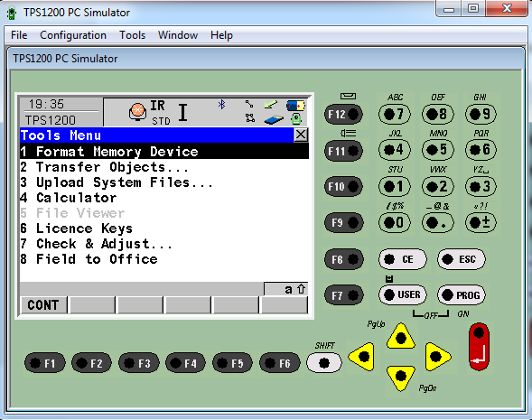Close the Tools Menu with X
Image resolution: width=532 pixels, height=420 pixels.
[301, 135]
